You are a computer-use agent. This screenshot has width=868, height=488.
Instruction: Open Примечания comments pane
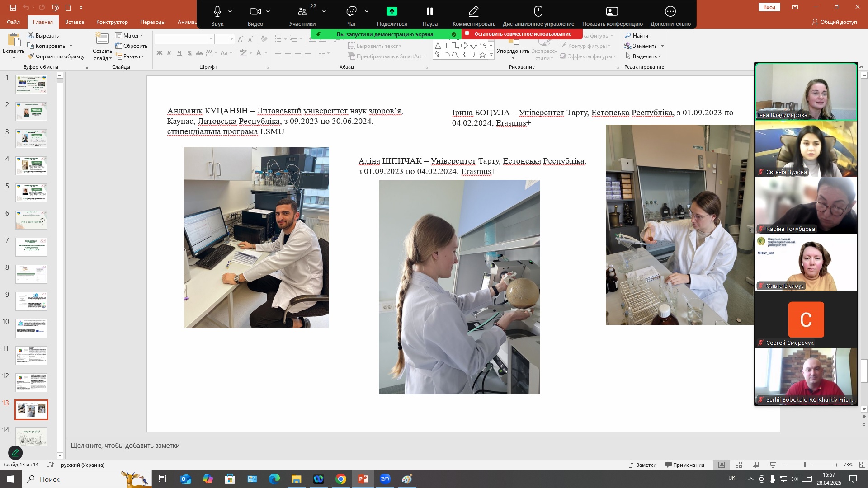[x=685, y=465]
